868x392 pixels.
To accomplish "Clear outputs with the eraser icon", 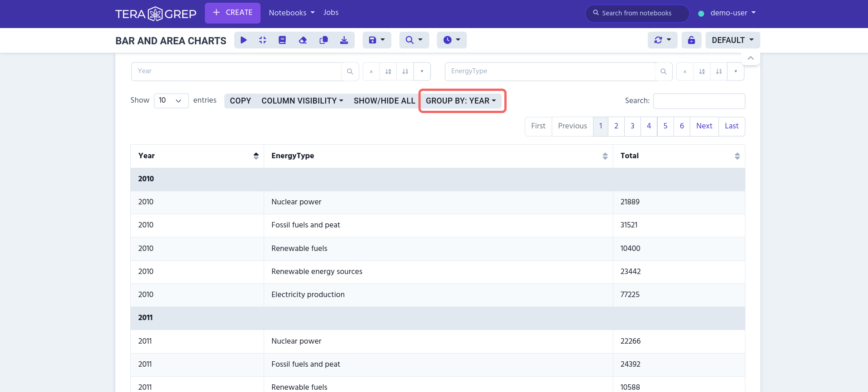I will coord(303,40).
